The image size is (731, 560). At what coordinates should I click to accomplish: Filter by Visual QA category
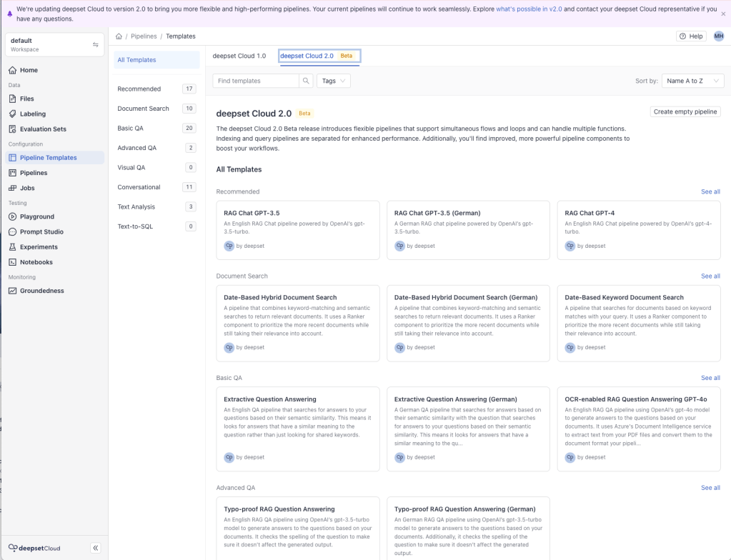pos(156,167)
